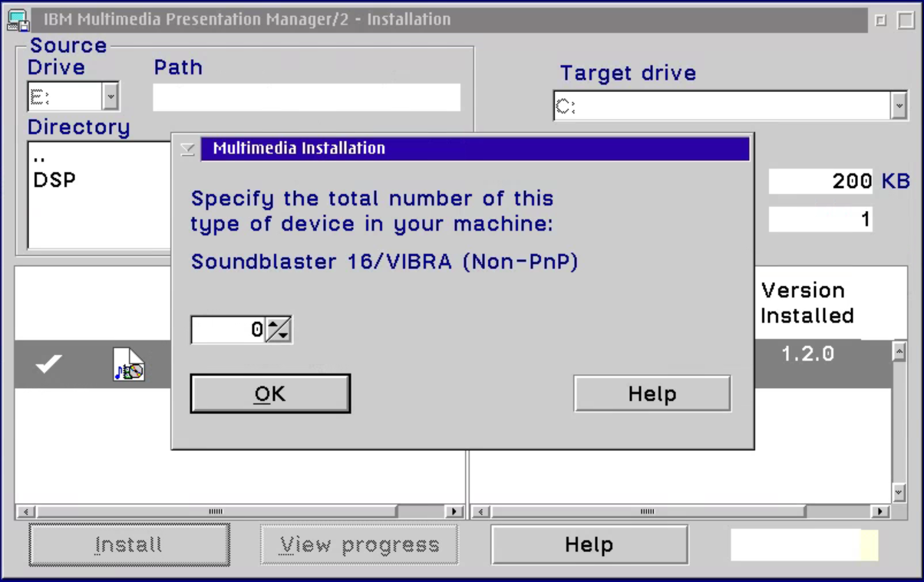924x582 pixels.
Task: Click right arrow of version list horizontal scrollbar
Action: click(x=880, y=511)
